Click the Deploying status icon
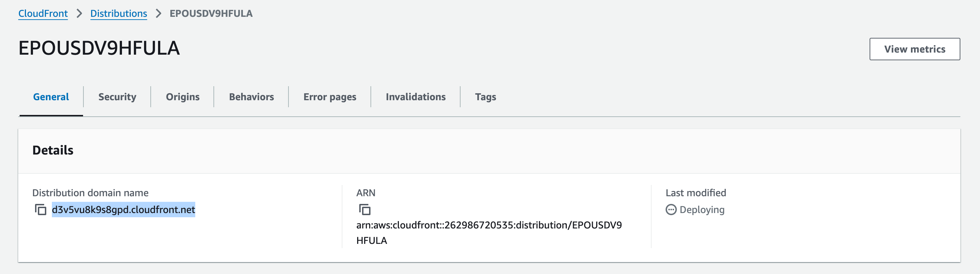980x274 pixels. click(671, 210)
